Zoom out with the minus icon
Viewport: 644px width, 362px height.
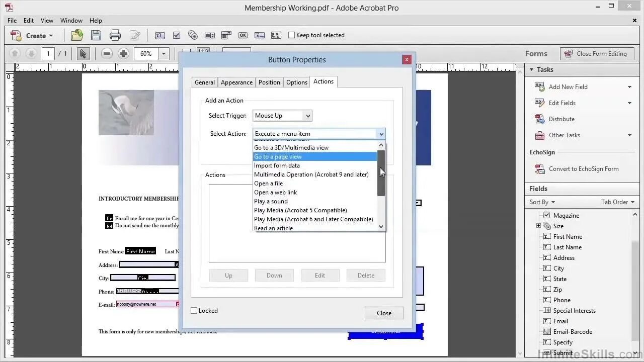[107, 53]
